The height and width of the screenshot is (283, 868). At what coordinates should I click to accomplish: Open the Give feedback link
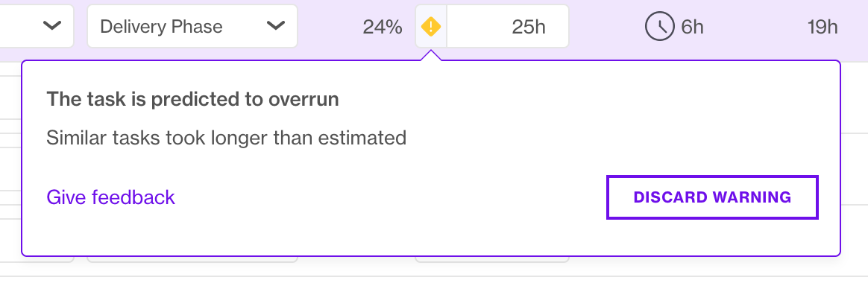coord(110,197)
